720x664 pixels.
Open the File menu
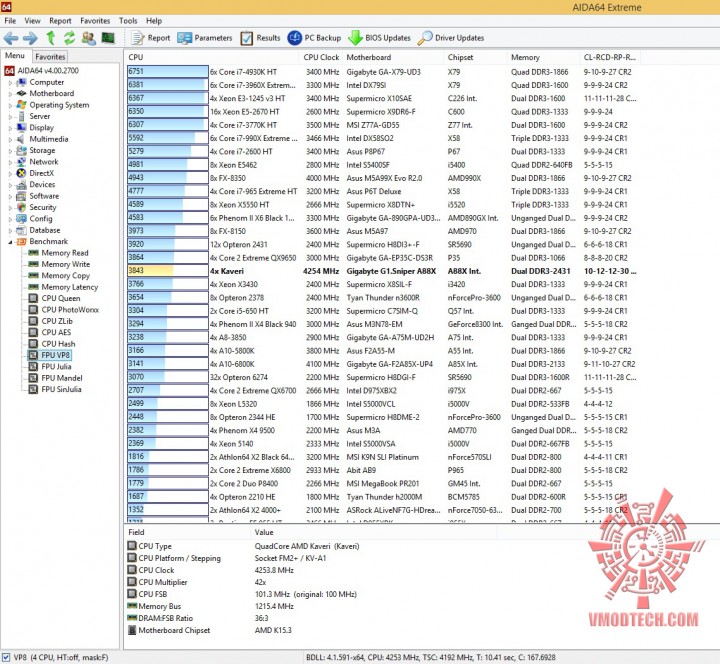tap(10, 21)
